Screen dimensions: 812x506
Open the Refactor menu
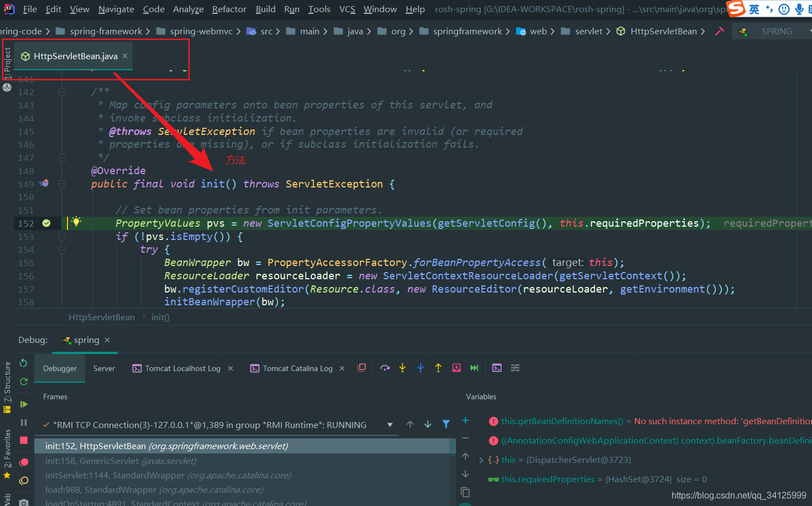coord(229,9)
